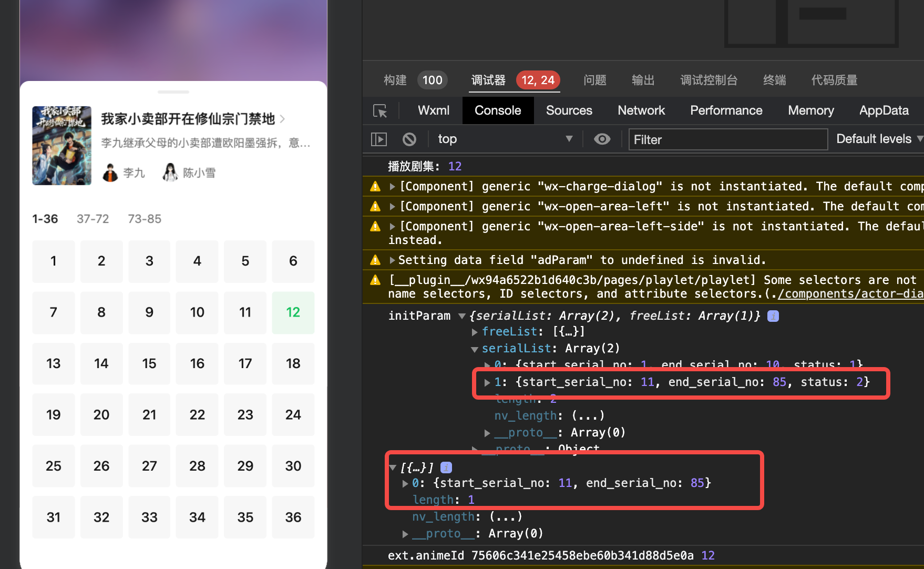Open the Memory tab
Screen dimensions: 924x569
point(811,110)
